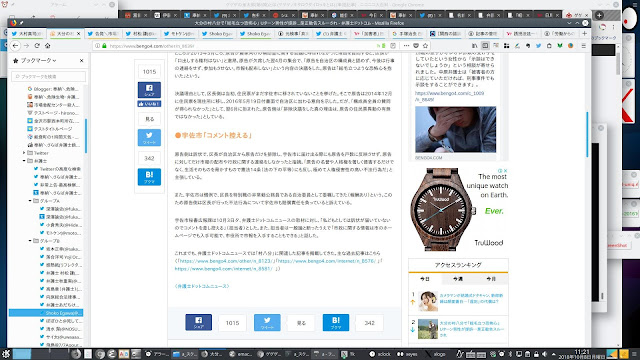This screenshot has width=640, height=360.
Task: Click the TruWood watch advertisement
Action: 459,209
